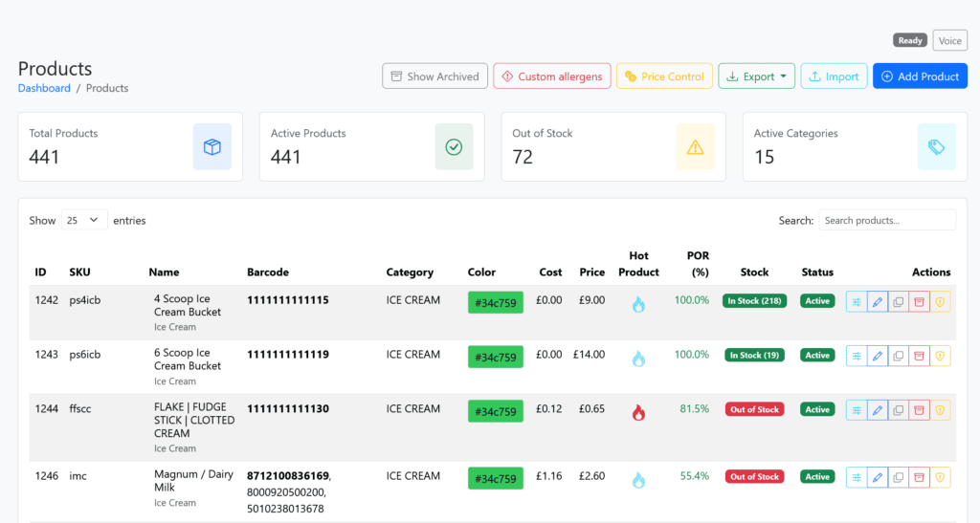
Task: Toggle hot product flame for product 1242
Action: [x=638, y=304]
